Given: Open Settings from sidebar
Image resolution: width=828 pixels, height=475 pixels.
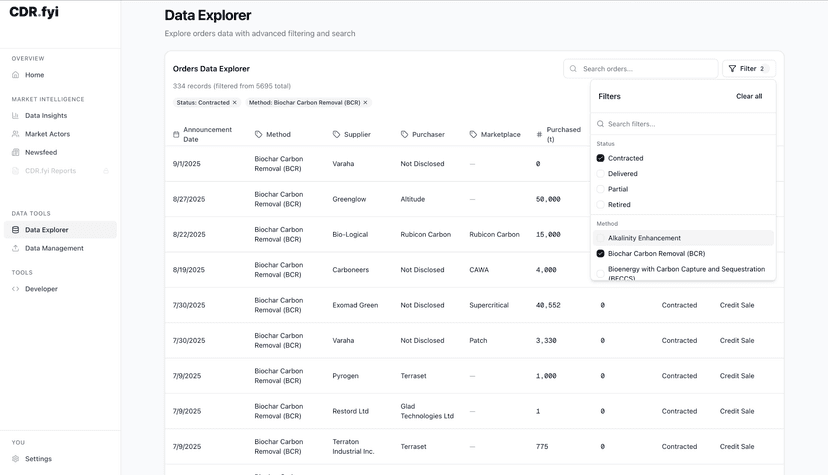Looking at the screenshot, I should pos(39,459).
